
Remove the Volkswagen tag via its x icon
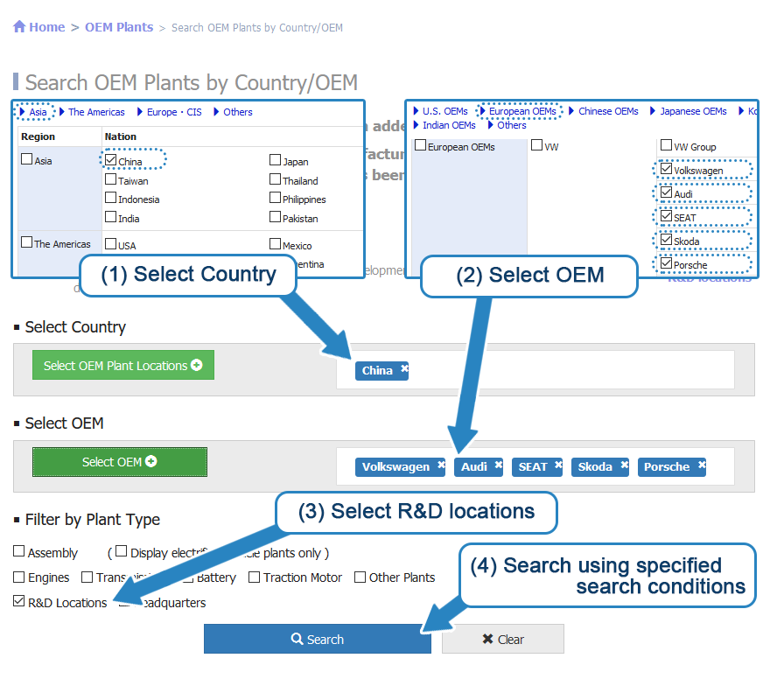442,465
